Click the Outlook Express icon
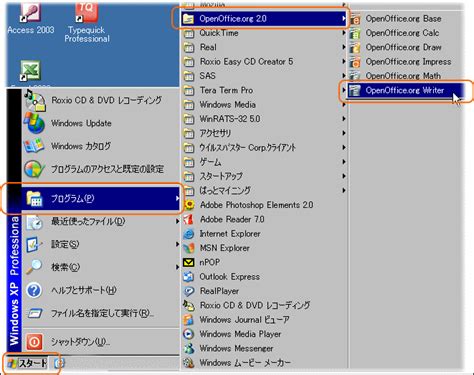This screenshot has height=375, width=474. point(189,277)
